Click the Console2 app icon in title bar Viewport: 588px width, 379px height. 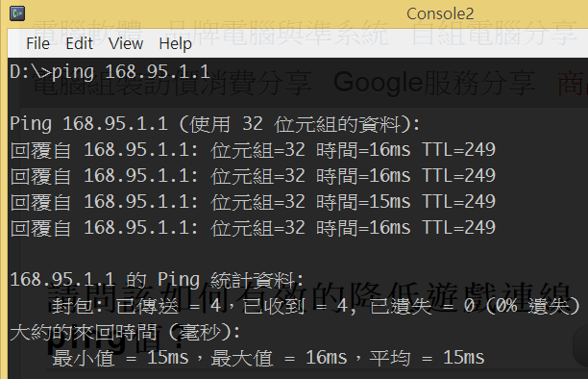[17, 13]
